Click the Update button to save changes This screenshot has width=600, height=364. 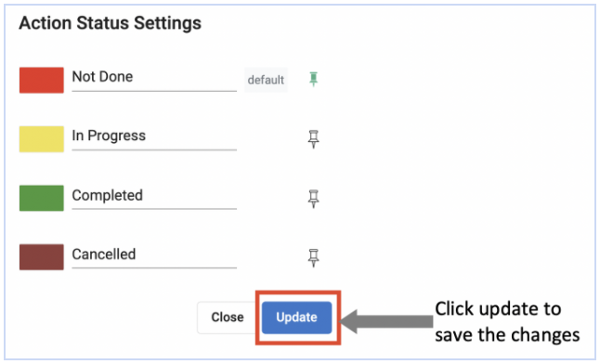click(x=296, y=318)
